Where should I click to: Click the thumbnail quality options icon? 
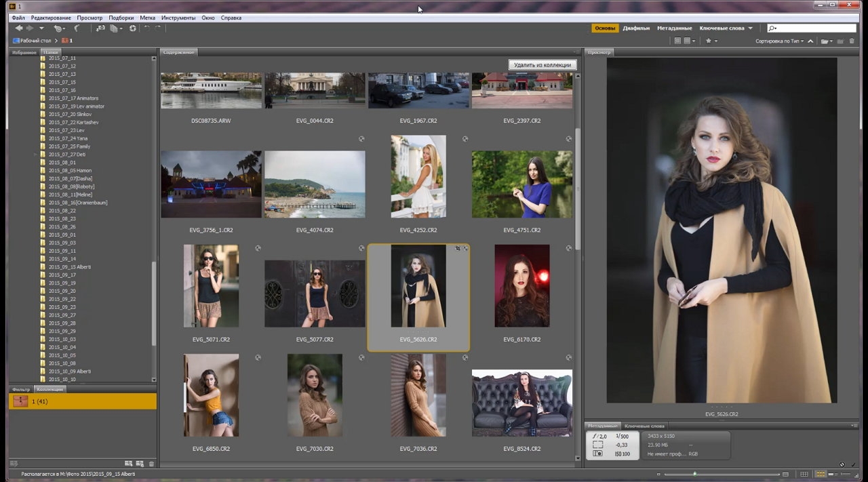coord(677,41)
